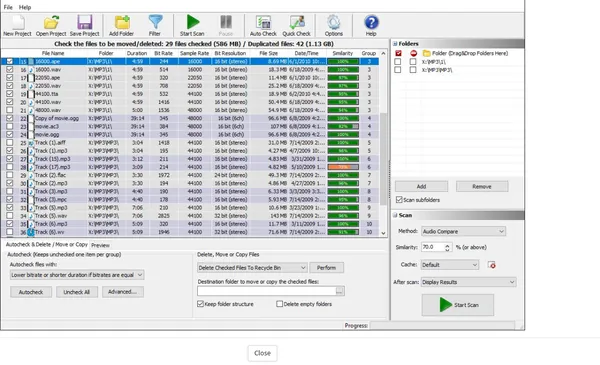Open the Help menu
The width and height of the screenshot is (600, 365).
25,7
